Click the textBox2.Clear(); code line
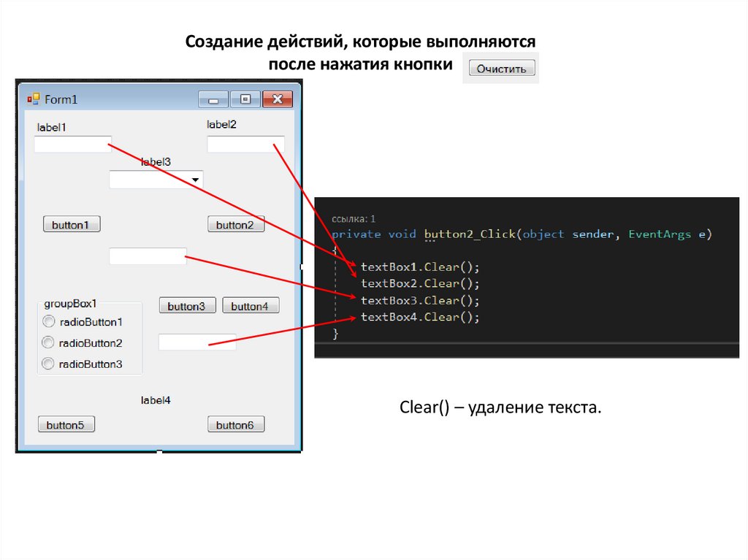 click(420, 283)
